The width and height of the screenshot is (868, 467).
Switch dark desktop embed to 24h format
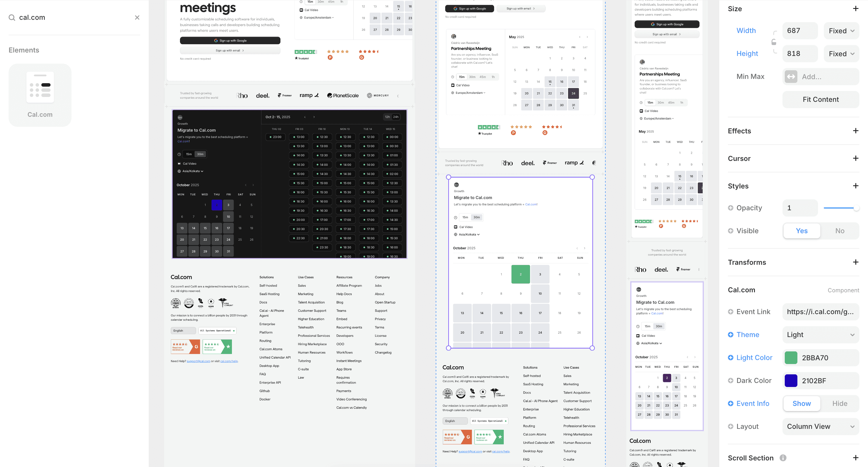396,117
